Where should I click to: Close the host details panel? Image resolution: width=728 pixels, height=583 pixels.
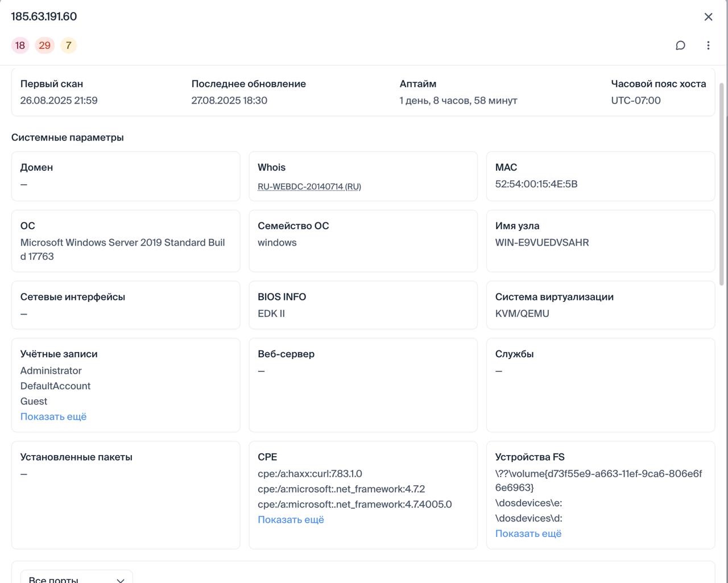[708, 17]
